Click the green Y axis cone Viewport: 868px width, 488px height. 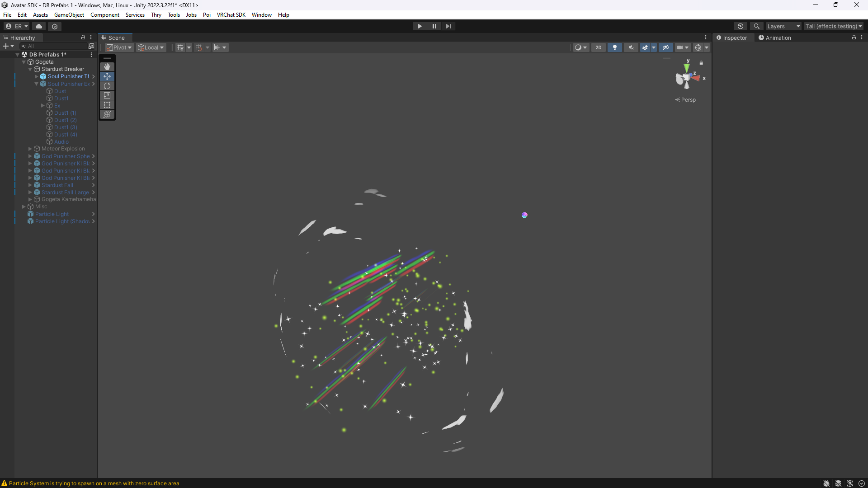click(x=687, y=67)
